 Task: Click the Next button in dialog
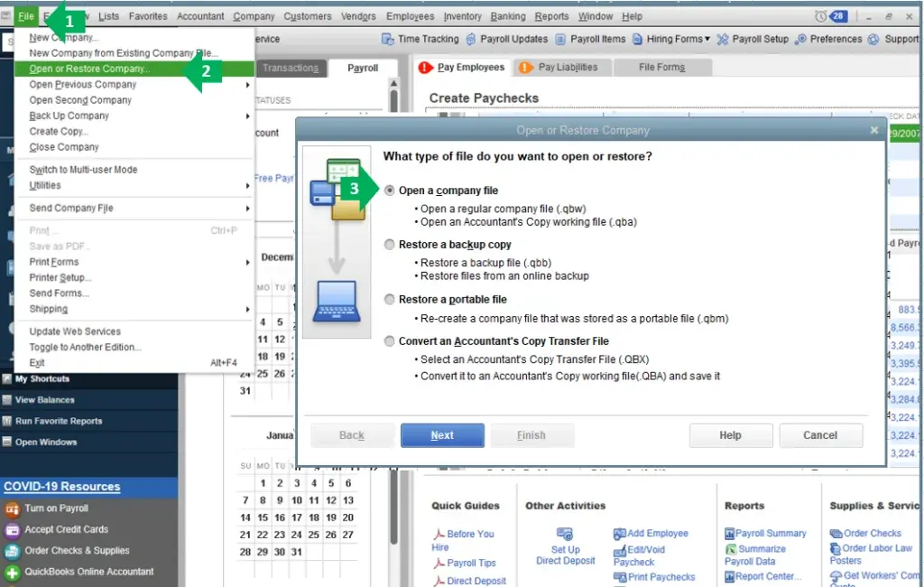442,435
